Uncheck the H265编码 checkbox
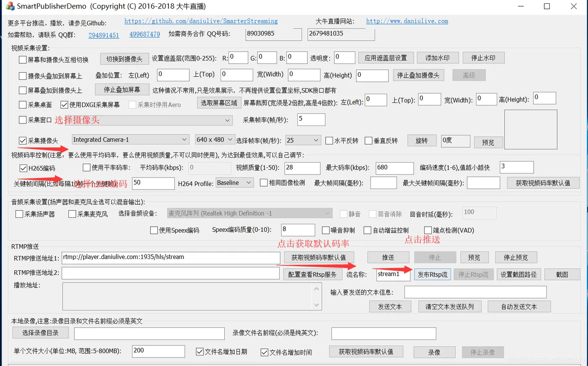The width and height of the screenshot is (588, 366). 24,168
